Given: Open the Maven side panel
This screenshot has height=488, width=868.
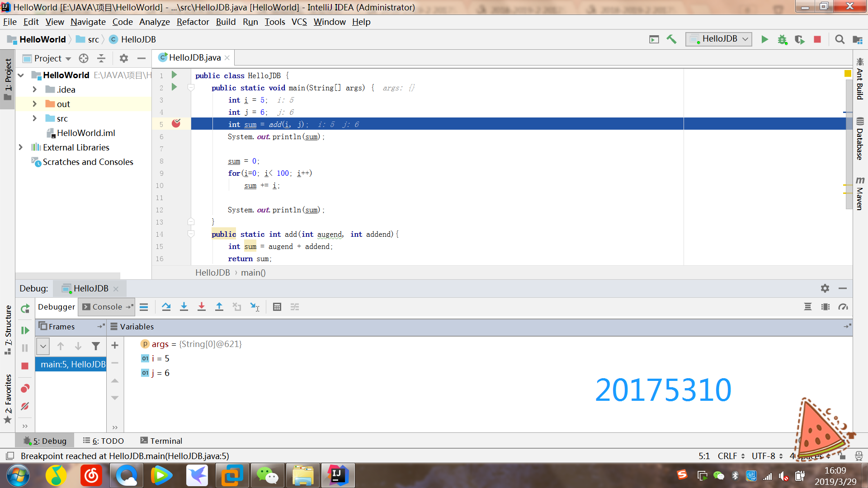Looking at the screenshot, I should coord(859,193).
